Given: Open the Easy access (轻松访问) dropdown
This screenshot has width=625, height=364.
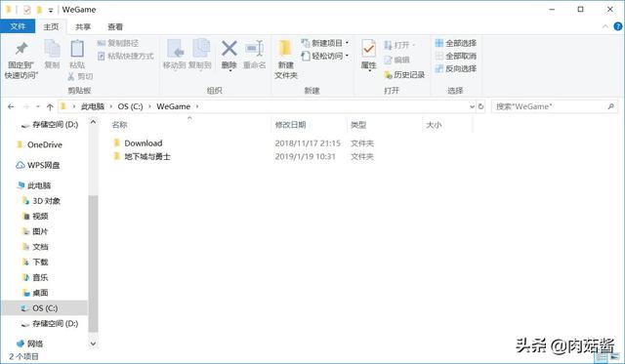Looking at the screenshot, I should (x=325, y=56).
